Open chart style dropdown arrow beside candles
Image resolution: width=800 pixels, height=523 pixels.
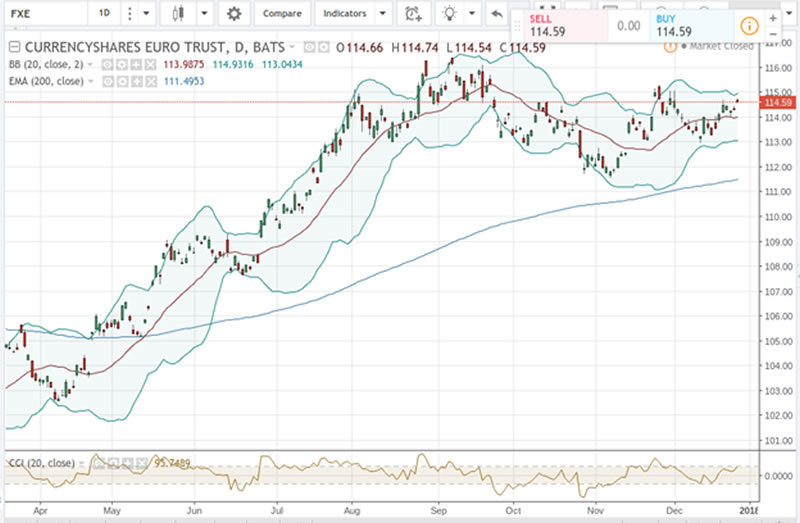tap(205, 14)
